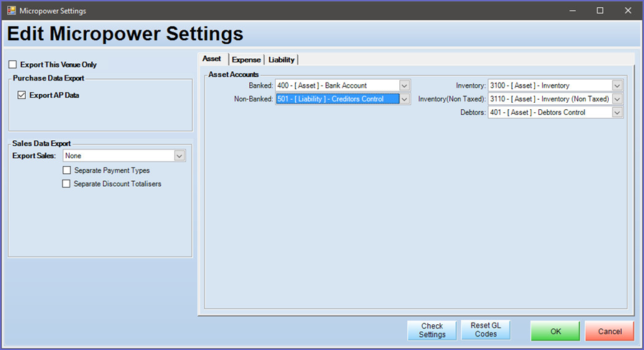Uncheck the Export AP Data checkbox
Screen dimensions: 644x350
22,95
